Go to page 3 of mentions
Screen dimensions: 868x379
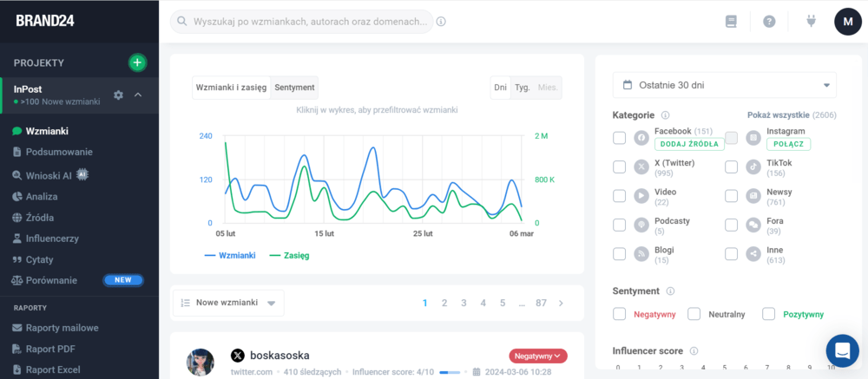pos(464,303)
